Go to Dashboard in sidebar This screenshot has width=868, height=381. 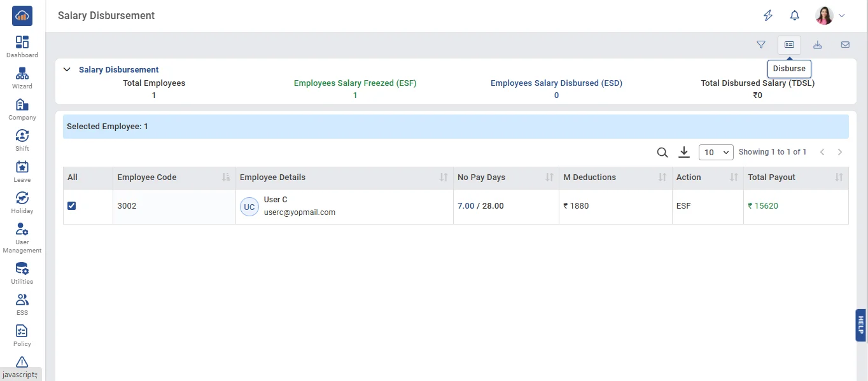click(22, 46)
